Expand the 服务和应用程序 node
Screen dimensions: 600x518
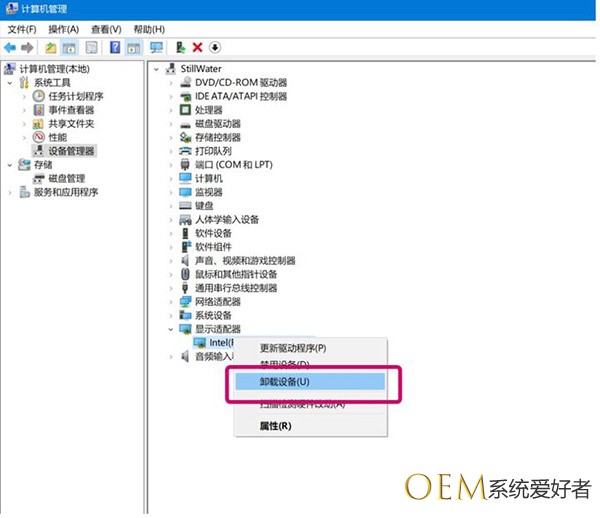[x=10, y=193]
